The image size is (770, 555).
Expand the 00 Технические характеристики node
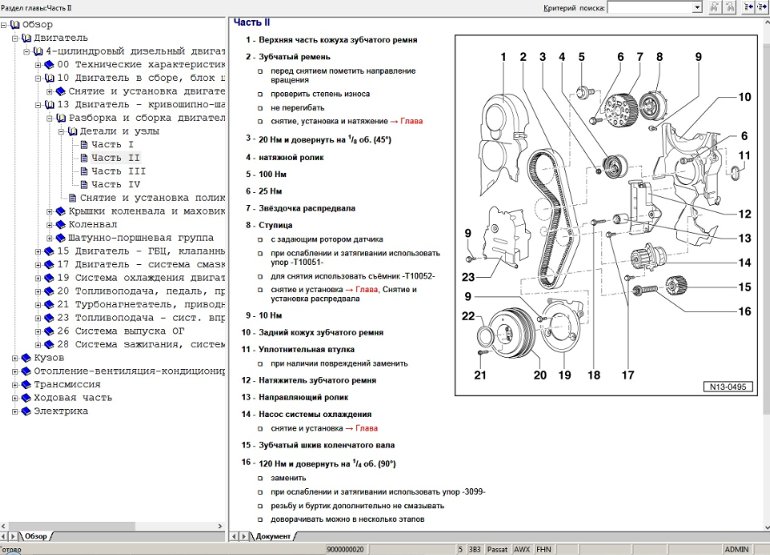(x=38, y=65)
